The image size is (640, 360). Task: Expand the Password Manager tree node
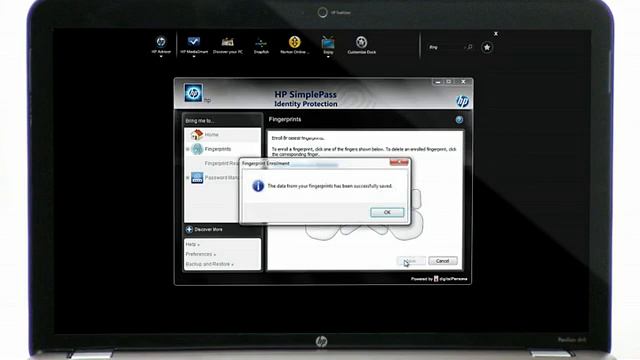[x=187, y=178]
